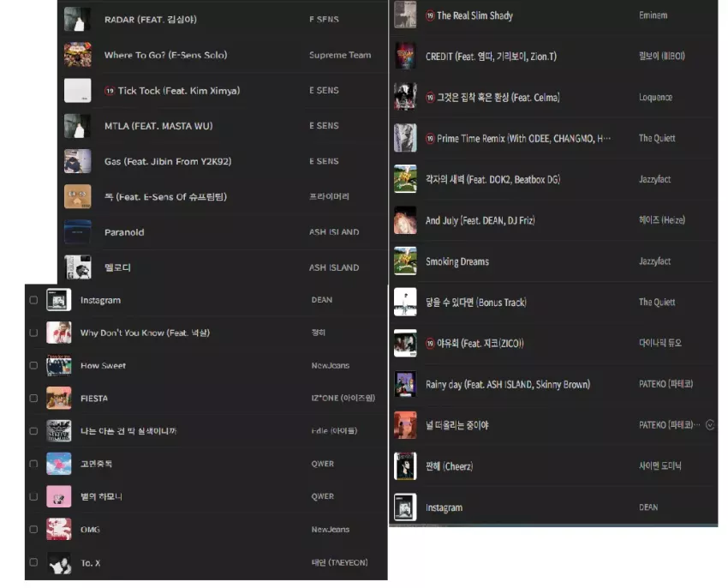
Task: Open The Real Slim Shady album art
Action: 405,15
